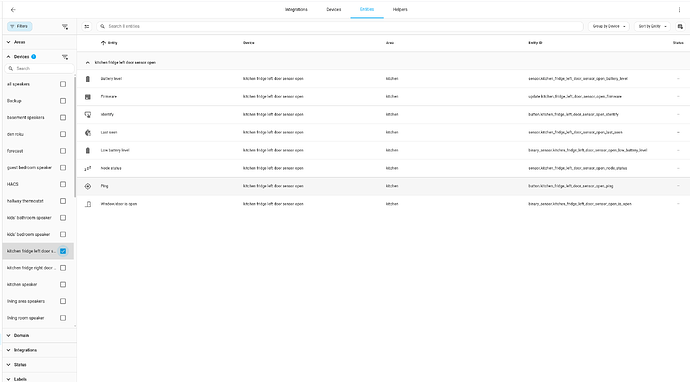Screen dimensions: 690x382
Task: Switch to the Integrations tab
Action: click(x=296, y=10)
